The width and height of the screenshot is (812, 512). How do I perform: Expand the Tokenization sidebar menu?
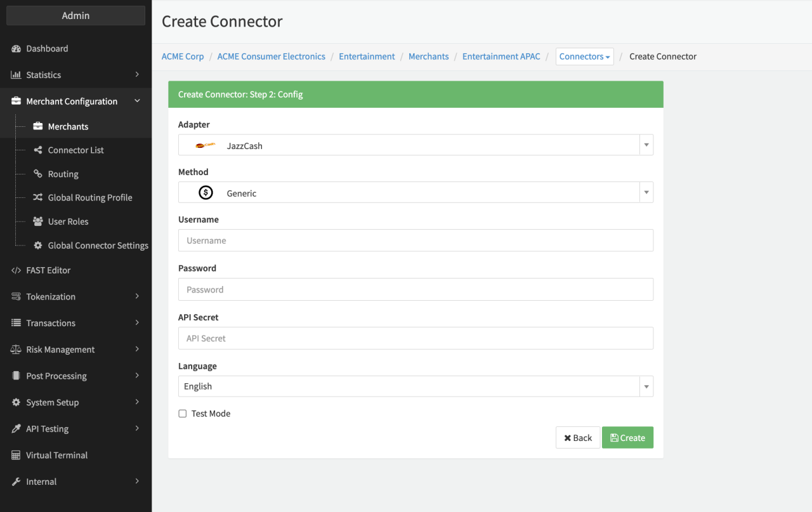tap(75, 297)
